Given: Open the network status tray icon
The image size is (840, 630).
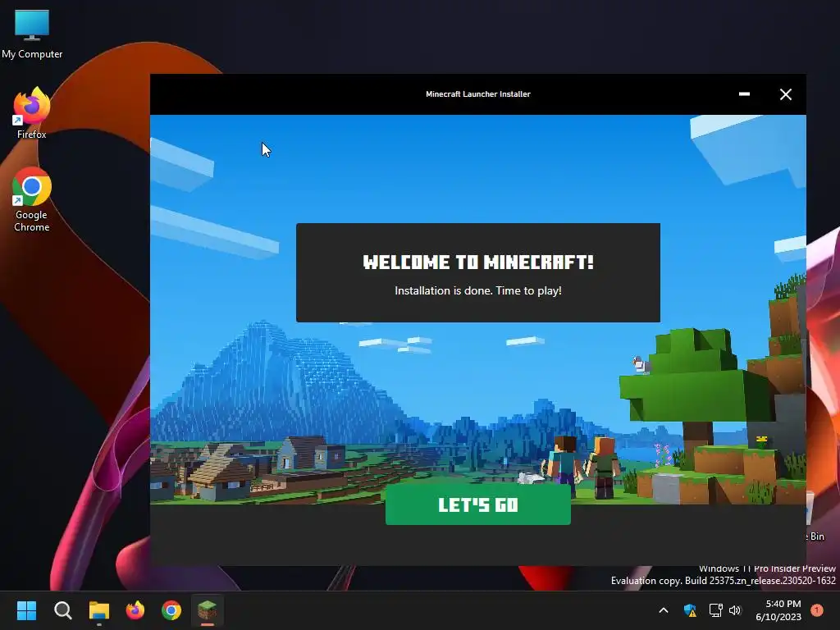Looking at the screenshot, I should pyautogui.click(x=715, y=610).
